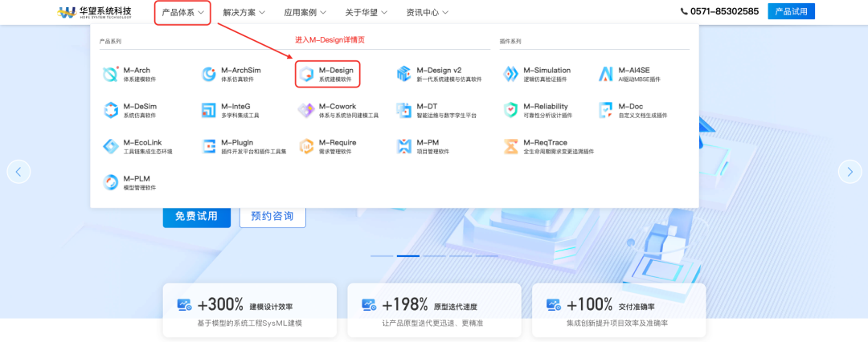Open the M-Cowork product icon
The width and height of the screenshot is (868, 342).
point(306,110)
